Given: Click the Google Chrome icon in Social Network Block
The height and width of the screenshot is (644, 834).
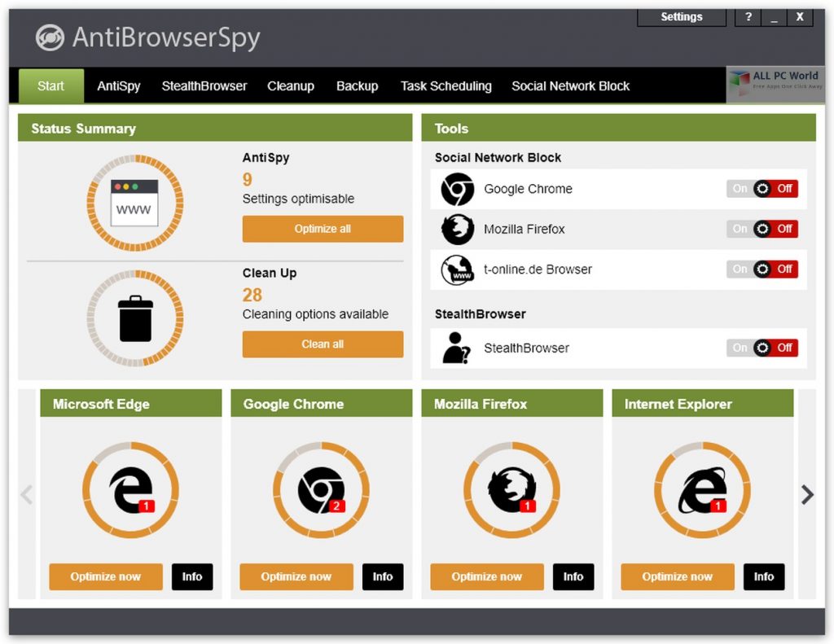Looking at the screenshot, I should [x=458, y=189].
